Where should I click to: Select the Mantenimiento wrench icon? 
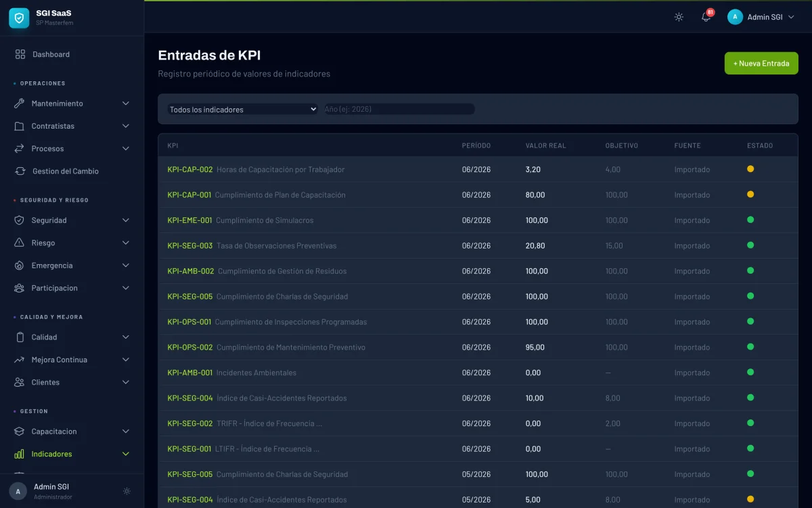20,103
